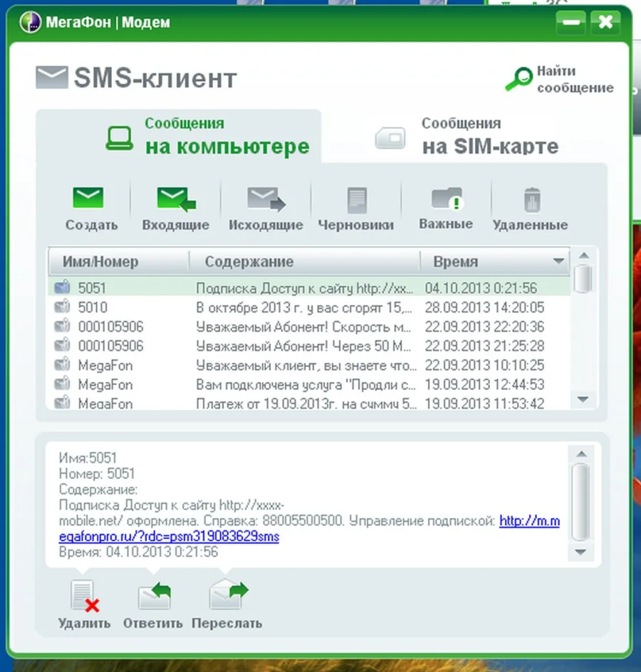Click envelope icon of 10:10:25 MegaFon message
Viewport: 641px width, 672px height.
click(62, 364)
